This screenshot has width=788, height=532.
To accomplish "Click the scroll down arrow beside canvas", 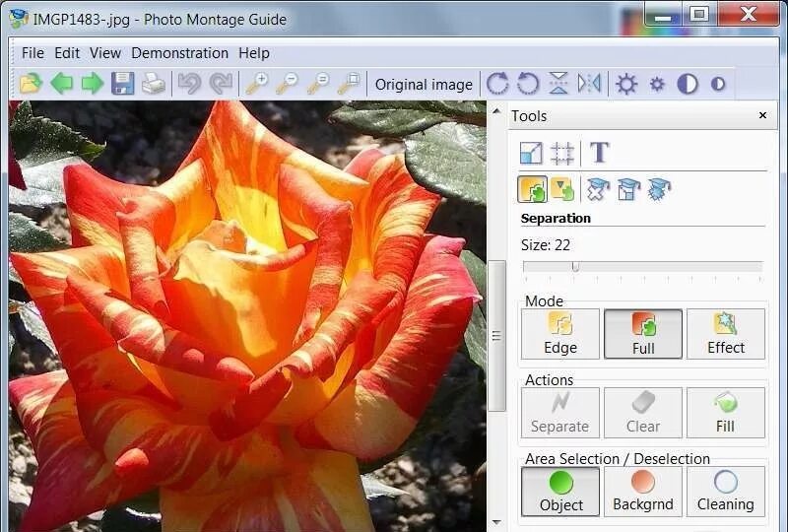I will [496, 523].
